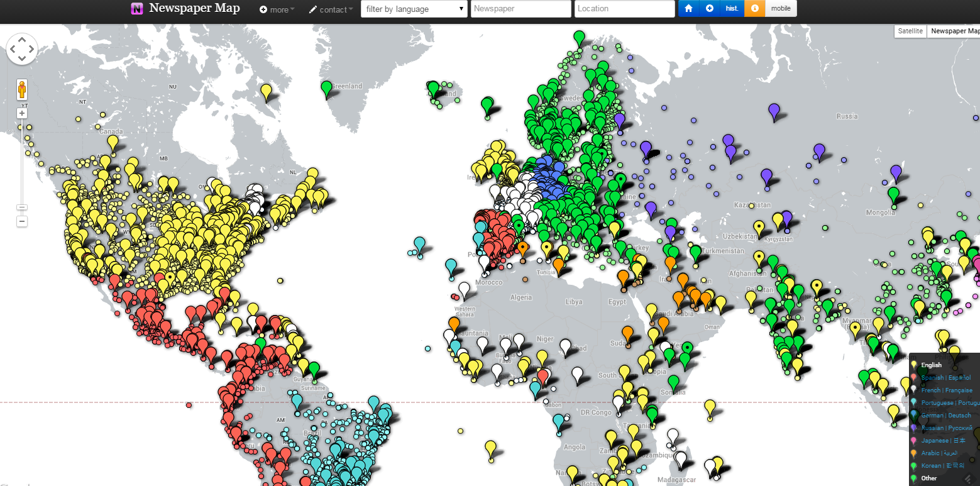Click the blue plus icon button
The height and width of the screenshot is (486, 980).
pyautogui.click(x=709, y=8)
